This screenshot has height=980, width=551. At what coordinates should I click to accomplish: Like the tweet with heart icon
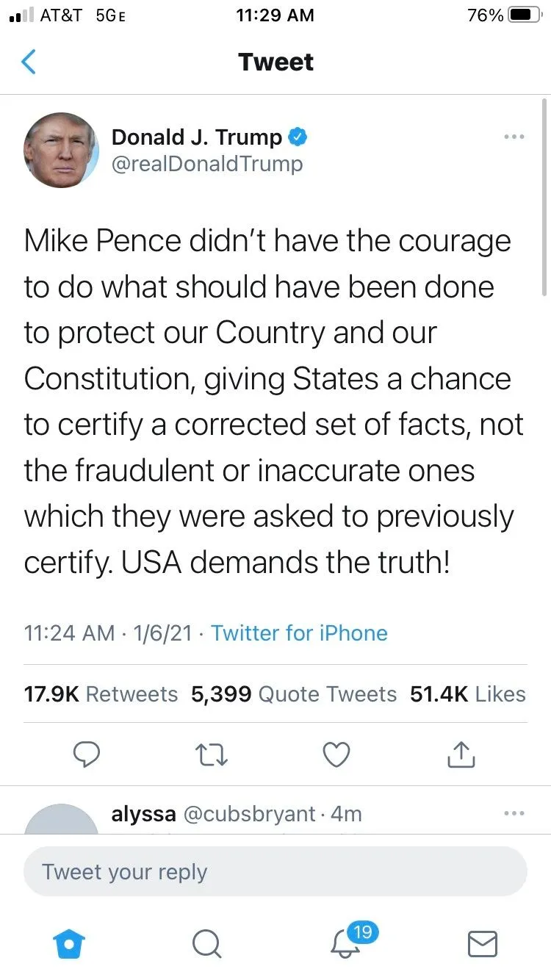click(x=336, y=754)
